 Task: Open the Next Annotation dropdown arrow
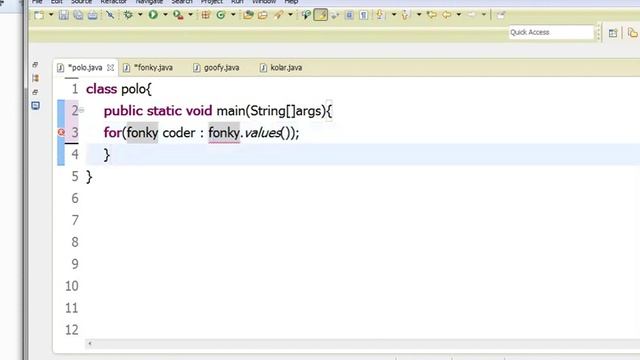[393, 15]
